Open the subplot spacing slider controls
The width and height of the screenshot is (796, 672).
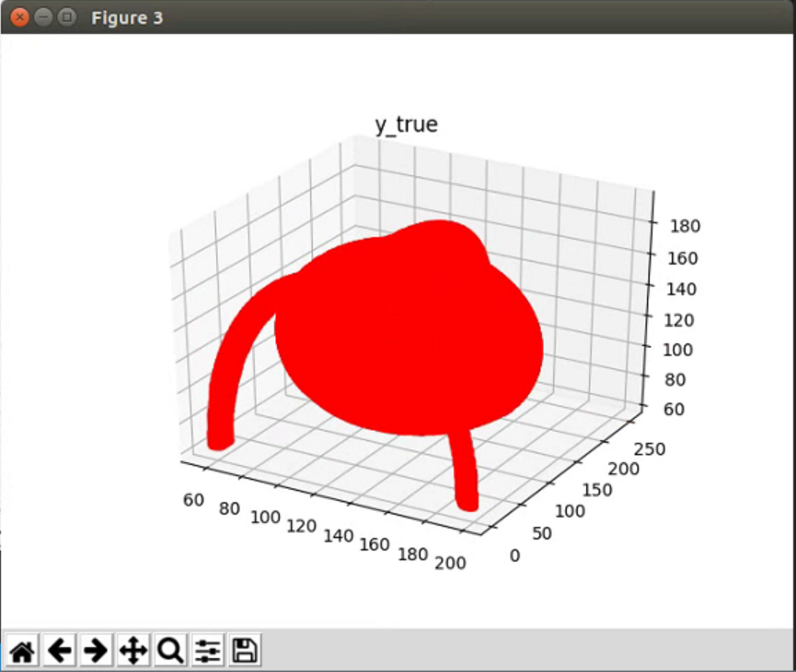click(x=207, y=651)
